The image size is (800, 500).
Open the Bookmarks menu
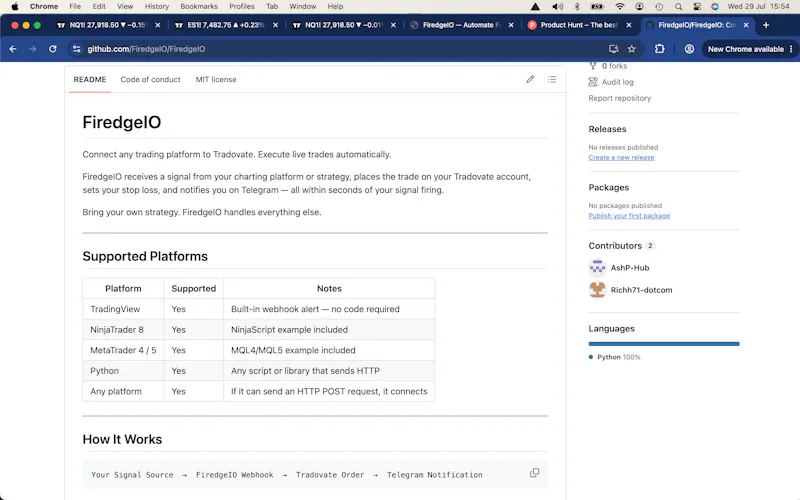198,7
